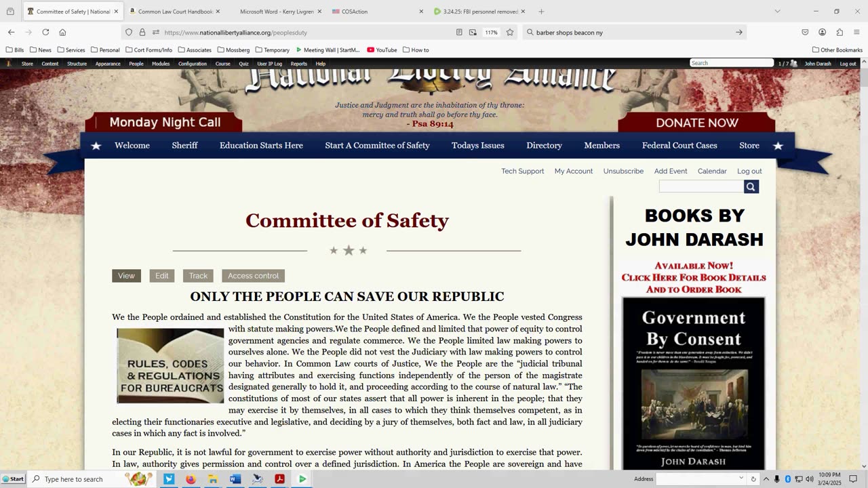
Task: Expand the taskbar Address dropdown
Action: (741, 479)
